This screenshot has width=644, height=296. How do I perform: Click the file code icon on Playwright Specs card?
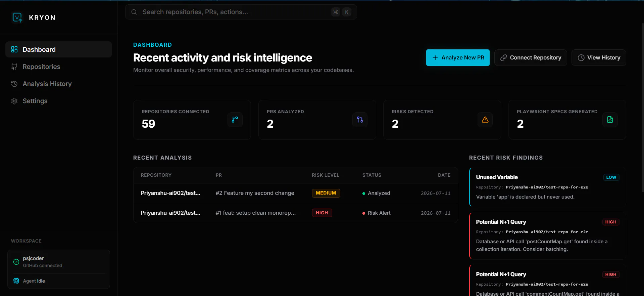(x=610, y=120)
